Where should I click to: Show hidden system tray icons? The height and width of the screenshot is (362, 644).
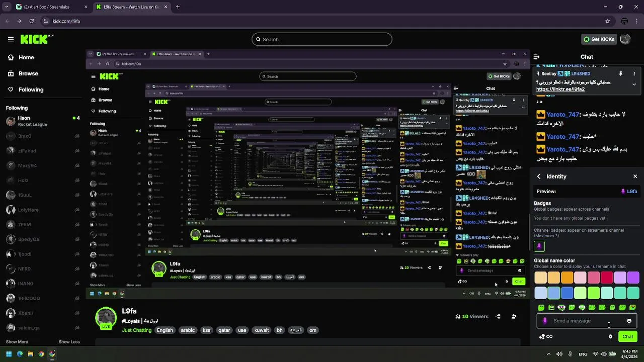point(548,354)
